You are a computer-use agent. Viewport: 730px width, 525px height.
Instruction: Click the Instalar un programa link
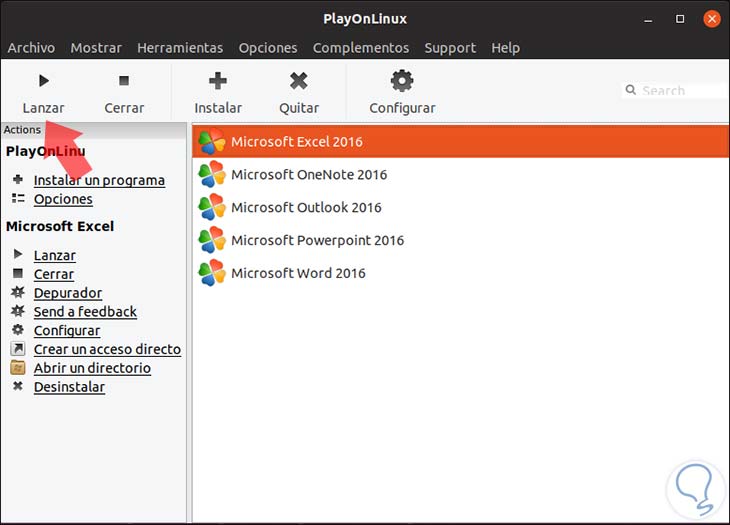[99, 181]
